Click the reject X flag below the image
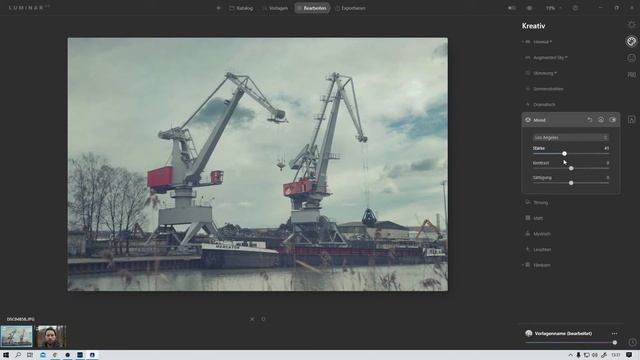 (252, 319)
